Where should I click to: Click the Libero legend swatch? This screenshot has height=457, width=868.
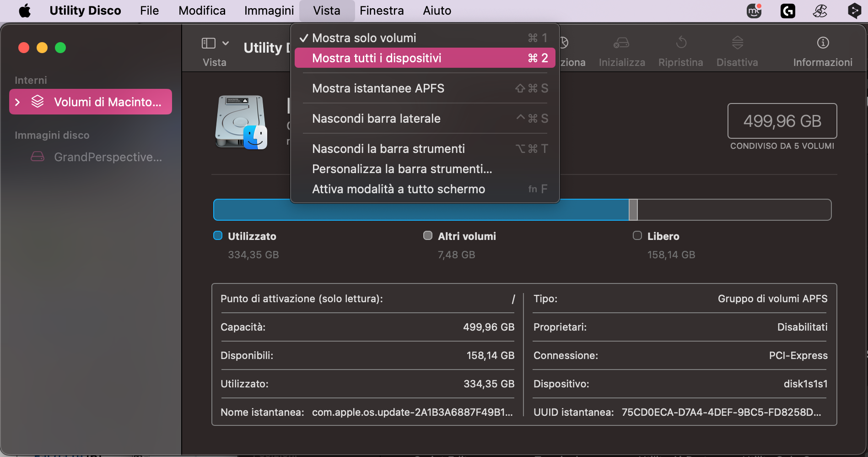[637, 235]
